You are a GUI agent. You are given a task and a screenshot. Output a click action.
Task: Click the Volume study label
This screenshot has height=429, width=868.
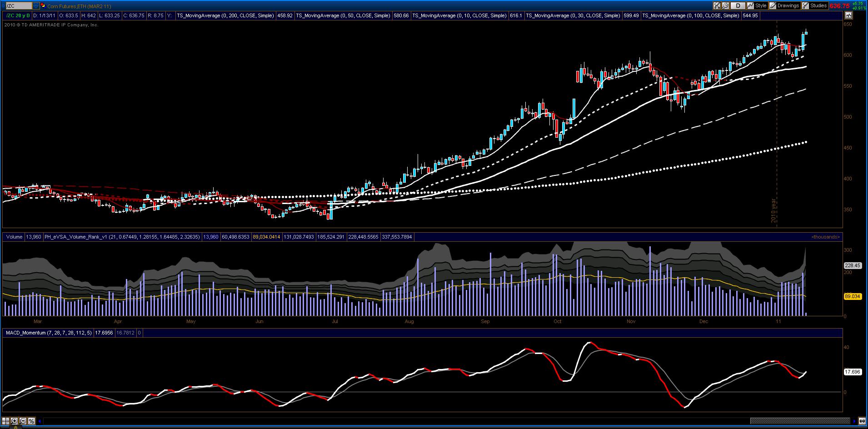[14, 237]
